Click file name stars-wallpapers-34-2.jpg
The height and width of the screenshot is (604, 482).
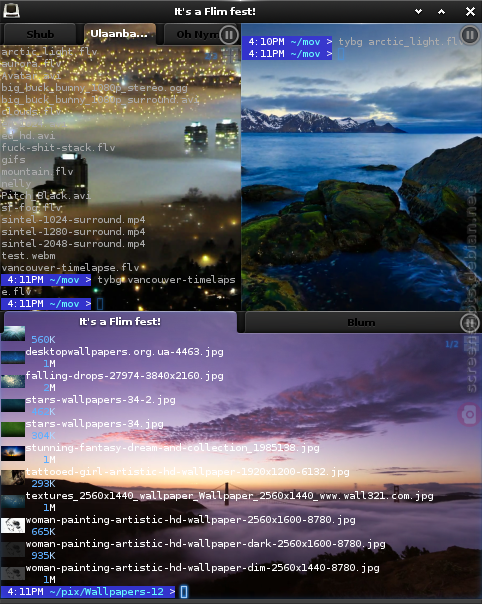point(101,400)
